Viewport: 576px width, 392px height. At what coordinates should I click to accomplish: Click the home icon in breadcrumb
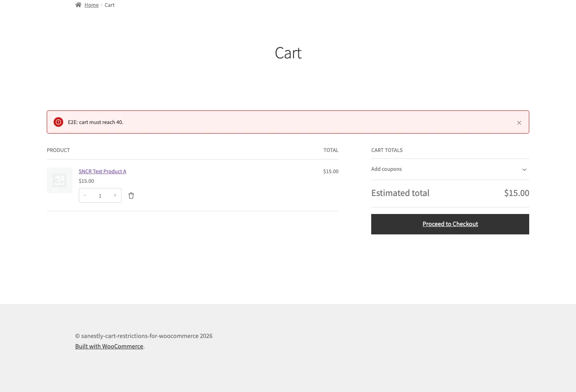click(78, 5)
